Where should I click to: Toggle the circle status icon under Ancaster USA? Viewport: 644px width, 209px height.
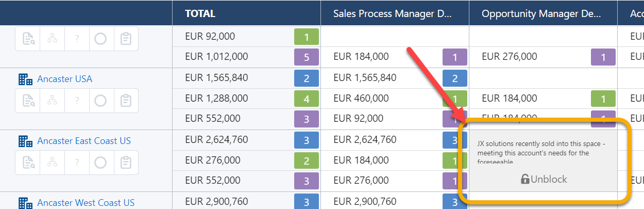click(x=100, y=101)
